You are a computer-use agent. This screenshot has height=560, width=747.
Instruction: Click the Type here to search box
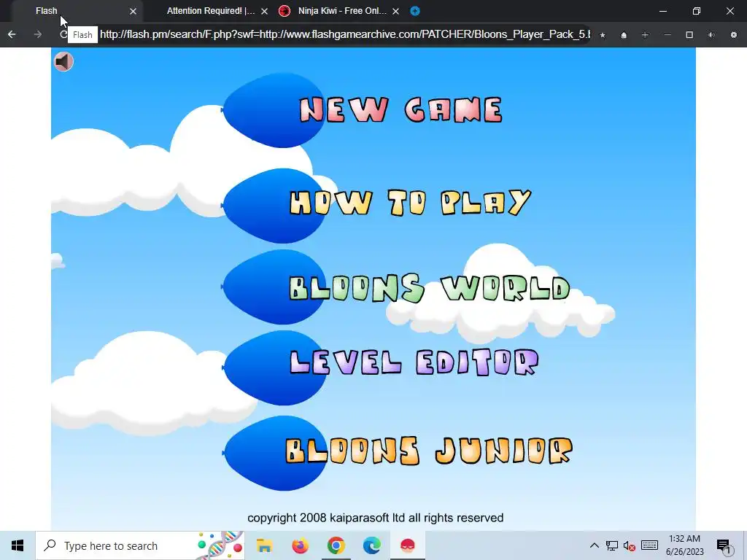[139, 545]
